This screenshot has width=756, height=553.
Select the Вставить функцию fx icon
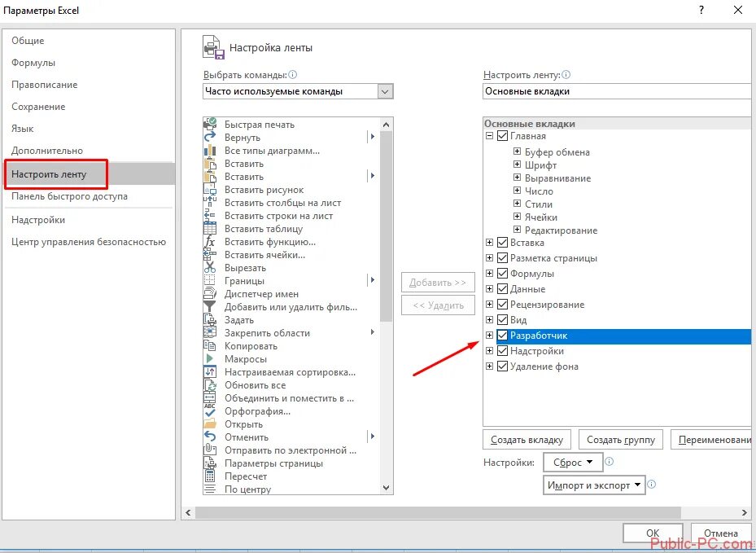210,241
